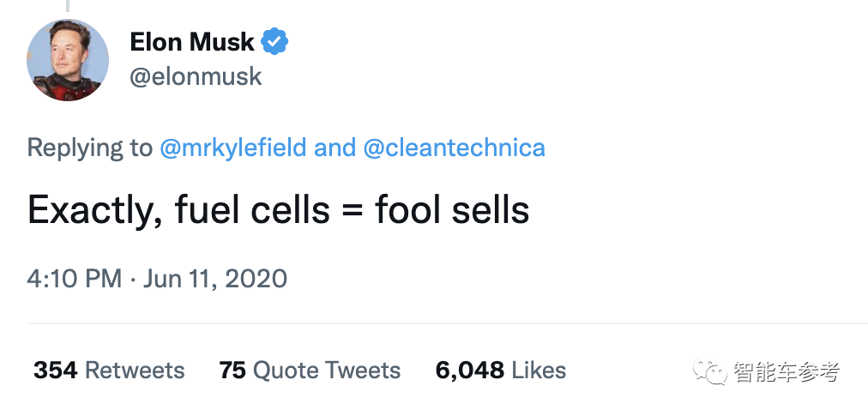
Task: Click the word 'Exactly,' in tweet
Action: tap(94, 210)
